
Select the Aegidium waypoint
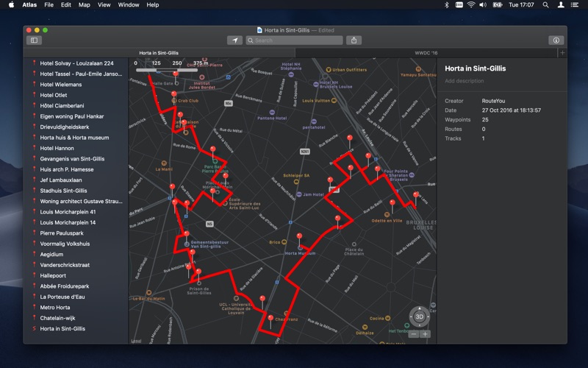(x=76, y=254)
